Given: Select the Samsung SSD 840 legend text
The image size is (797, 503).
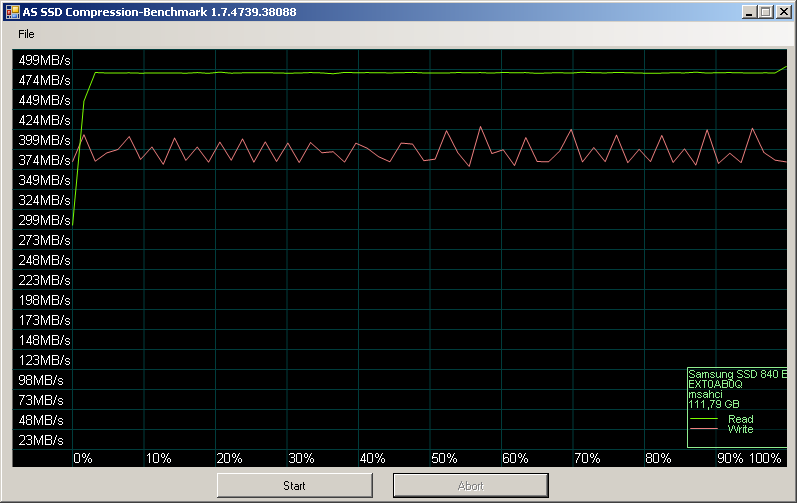Looking at the screenshot, I should coord(737,374).
